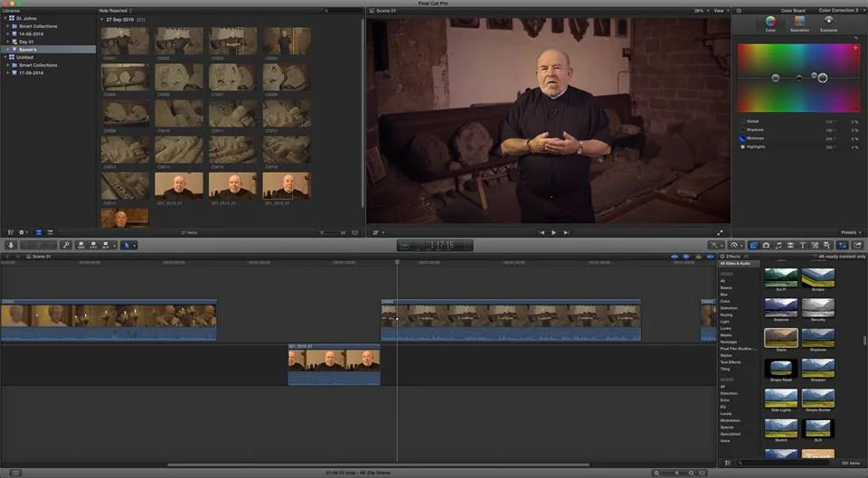Image resolution: width=868 pixels, height=478 pixels.
Task: Click the Connect clip to primary storyline button
Action: click(81, 245)
